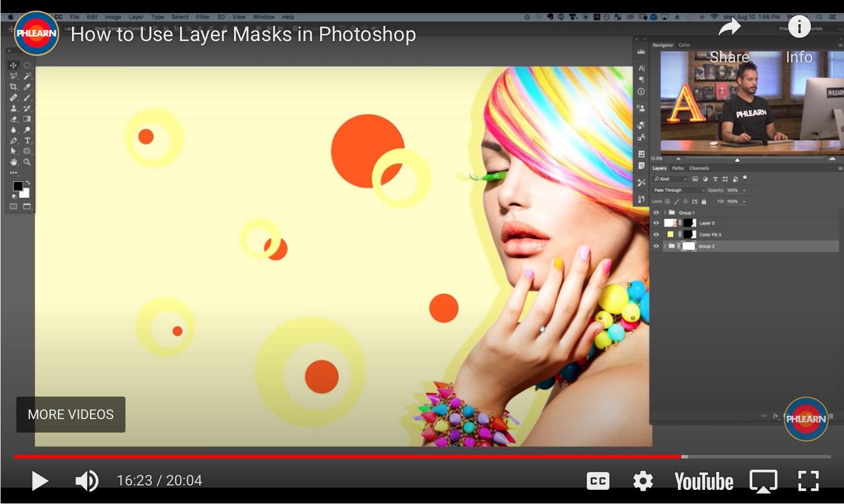Open the Pass Through blend mode dropdown

pos(679,190)
